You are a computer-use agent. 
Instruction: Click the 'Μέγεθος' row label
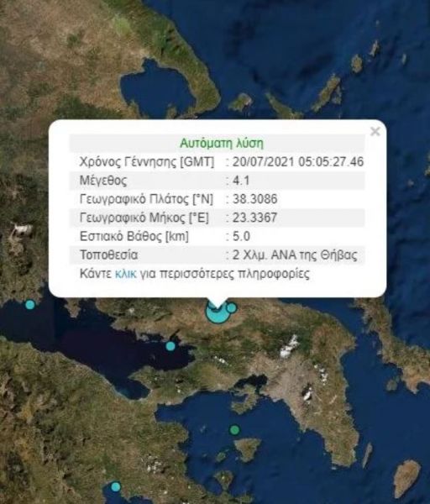click(103, 181)
